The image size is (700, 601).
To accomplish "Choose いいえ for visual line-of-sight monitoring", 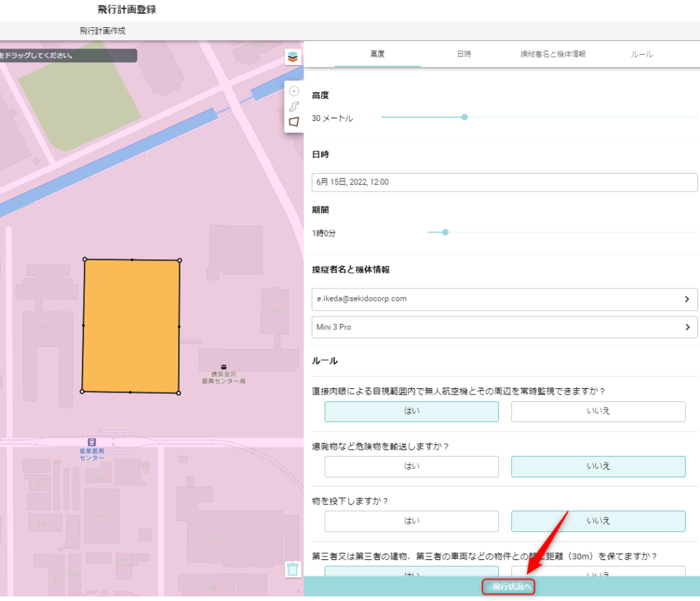I will point(598,412).
